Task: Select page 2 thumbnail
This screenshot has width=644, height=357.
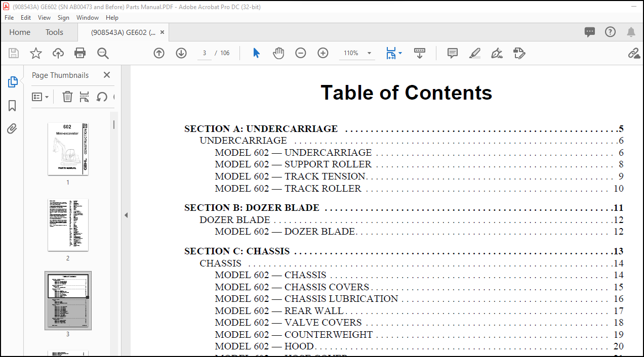Action: click(x=68, y=225)
